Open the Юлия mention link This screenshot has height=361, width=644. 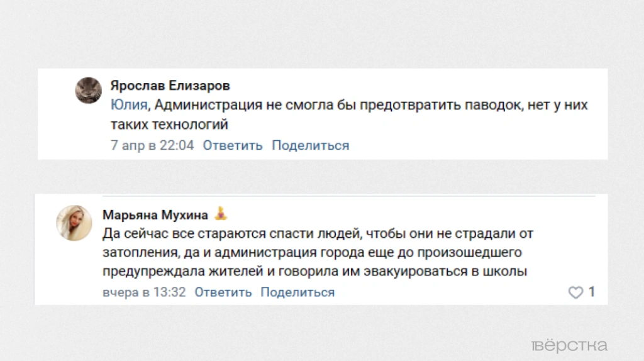129,105
